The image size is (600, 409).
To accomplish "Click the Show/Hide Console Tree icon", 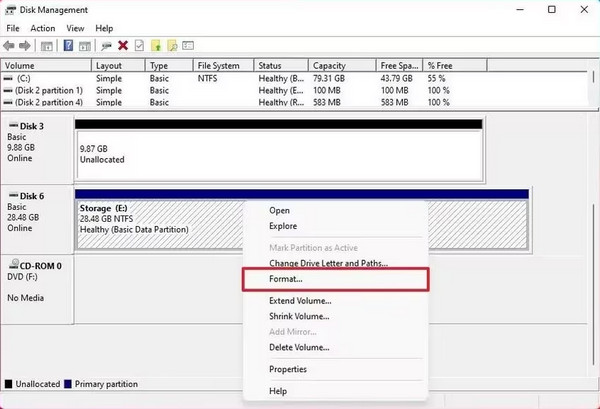I will click(47, 46).
